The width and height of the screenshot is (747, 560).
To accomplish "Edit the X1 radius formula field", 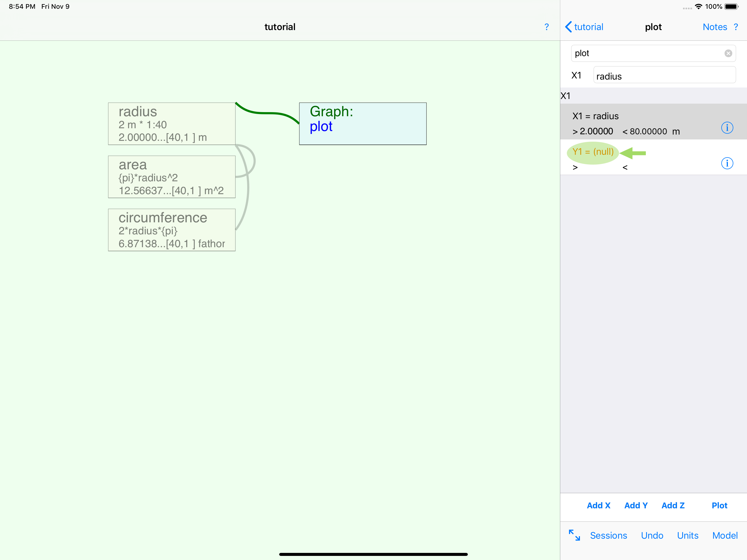I will 665,75.
